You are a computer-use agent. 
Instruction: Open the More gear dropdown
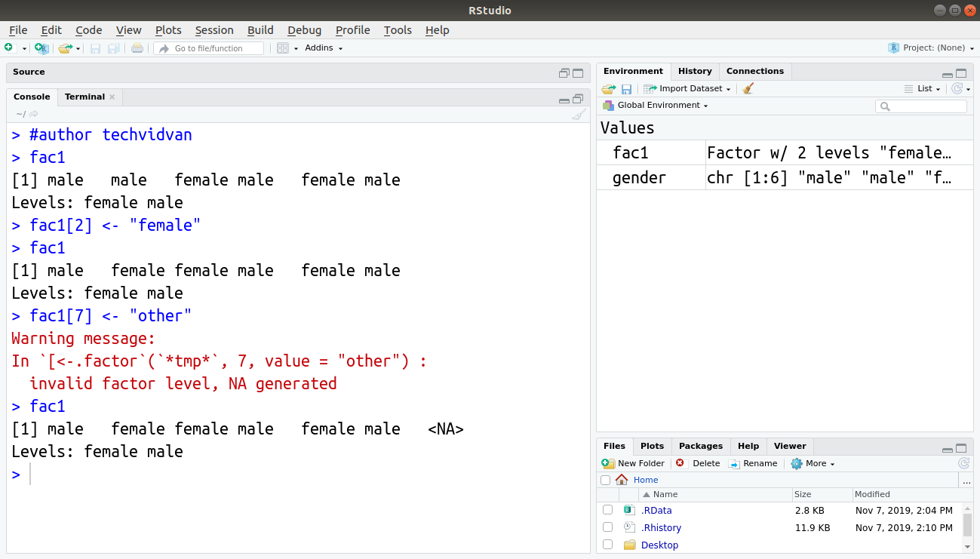(x=813, y=463)
